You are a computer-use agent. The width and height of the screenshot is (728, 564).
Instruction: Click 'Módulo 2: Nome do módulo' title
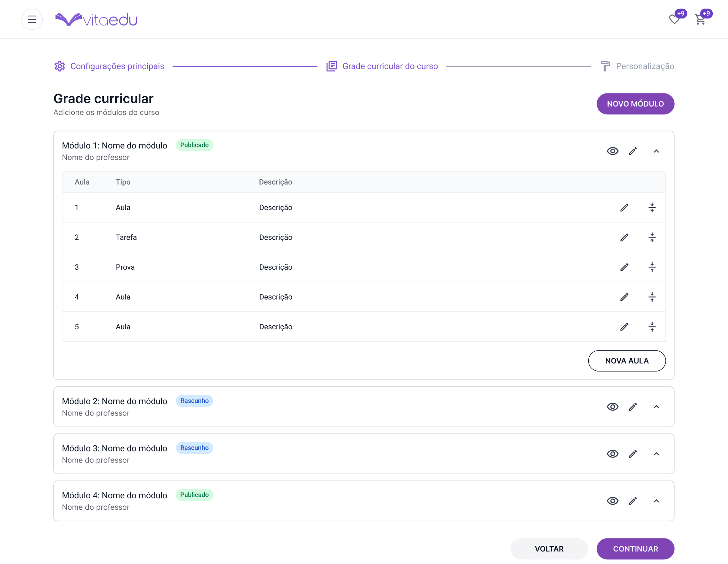click(114, 401)
